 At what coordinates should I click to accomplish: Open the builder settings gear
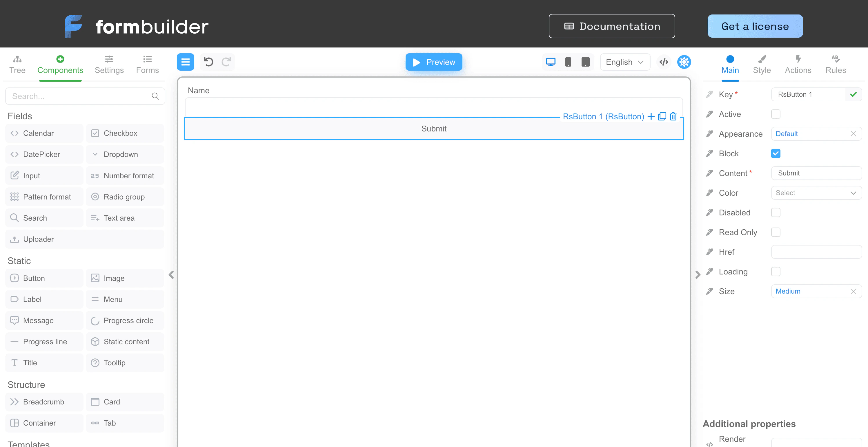click(684, 62)
